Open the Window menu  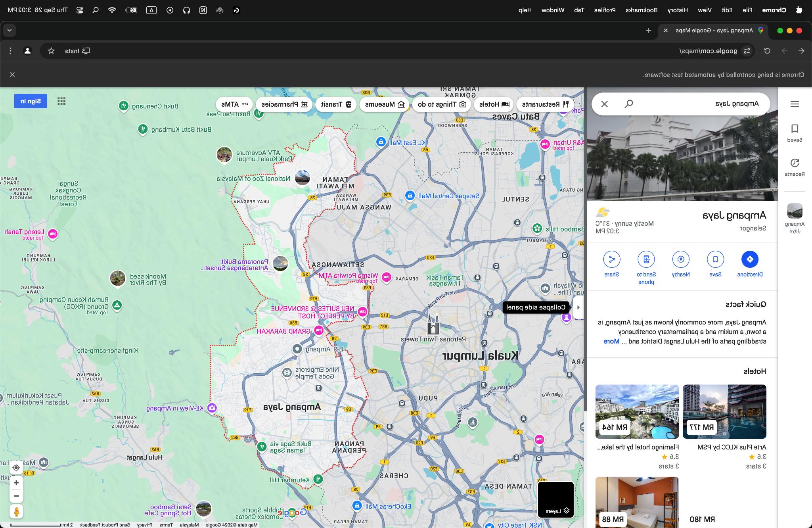tap(553, 10)
